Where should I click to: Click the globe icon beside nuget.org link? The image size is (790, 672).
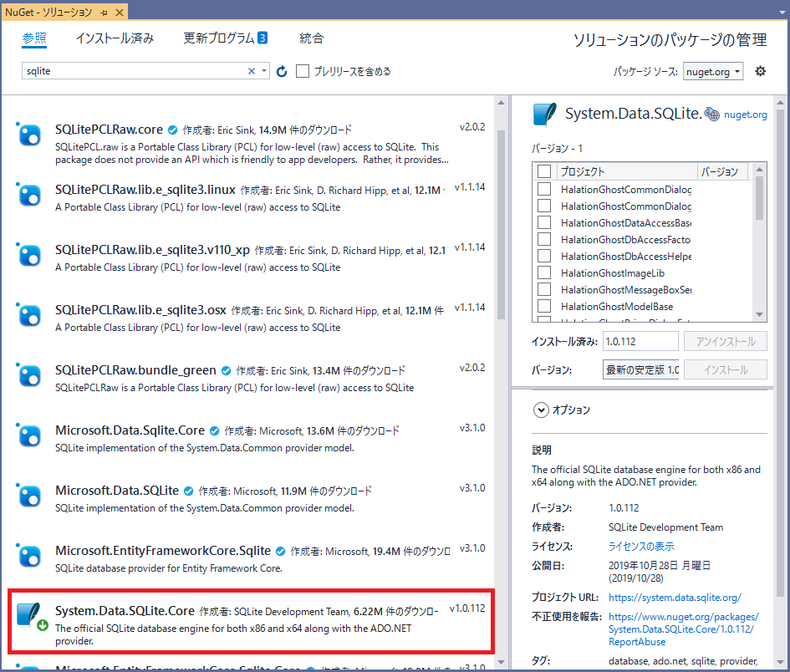coord(712,115)
